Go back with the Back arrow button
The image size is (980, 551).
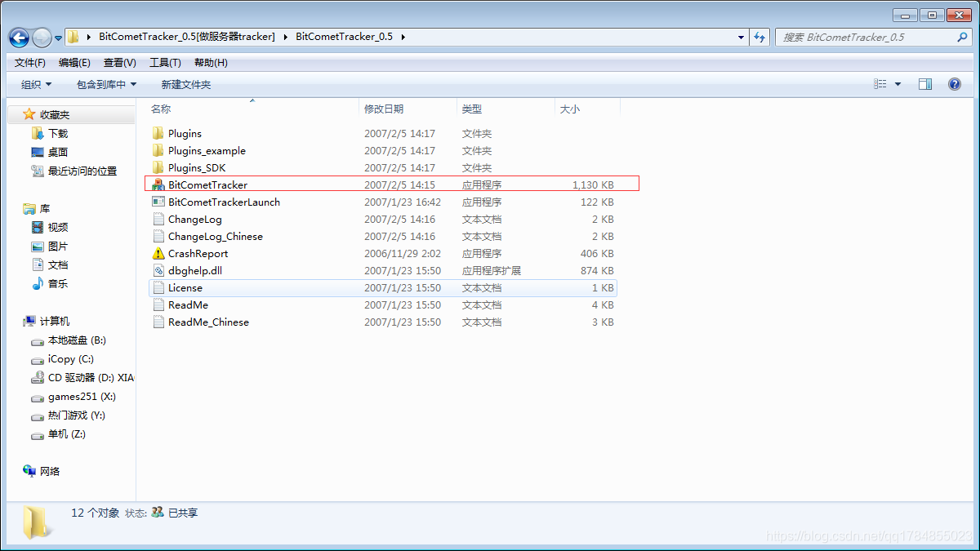[19, 38]
